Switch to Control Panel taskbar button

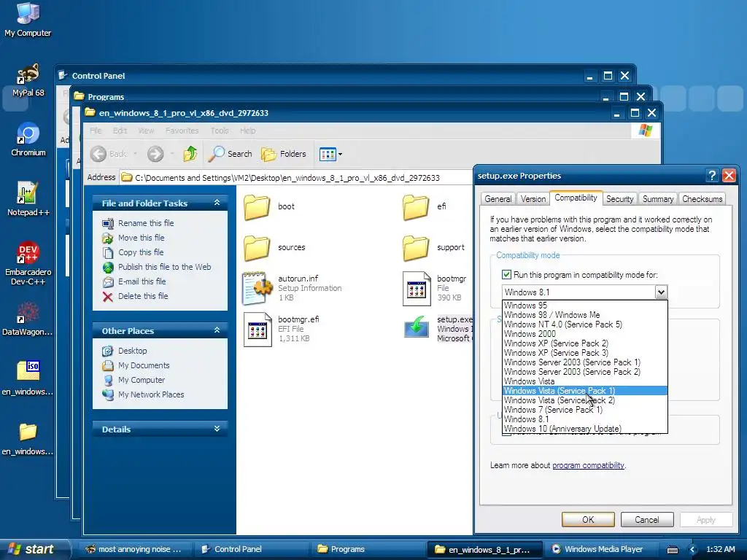[x=252, y=549]
